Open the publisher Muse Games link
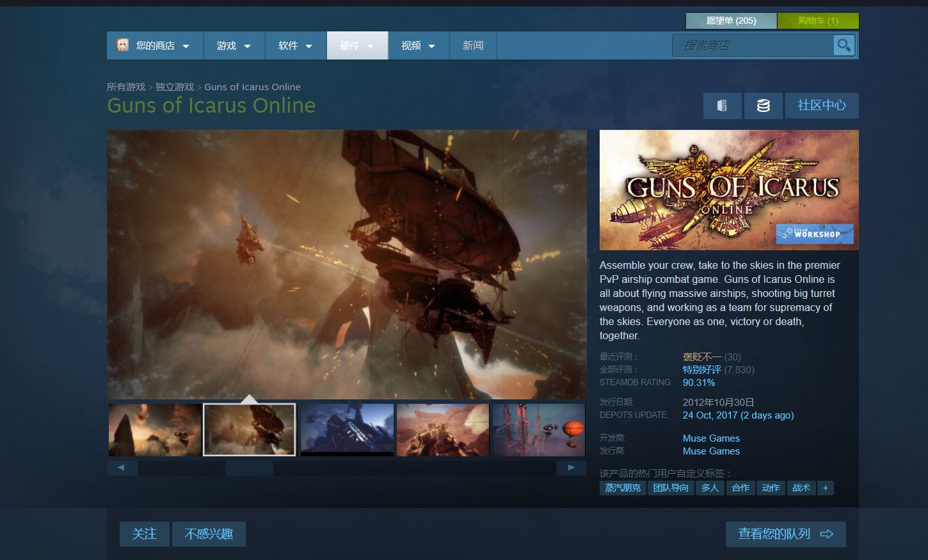928x560 pixels. coord(711,451)
